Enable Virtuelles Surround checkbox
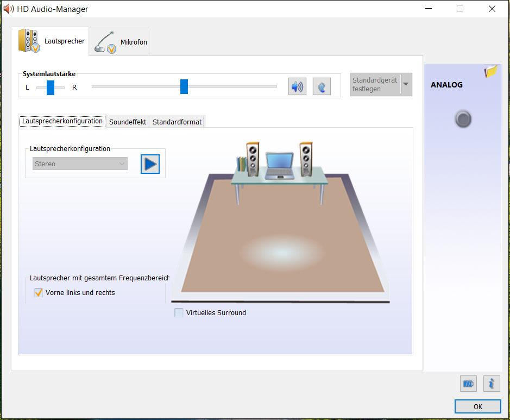Image resolution: width=510 pixels, height=420 pixels. 179,312
